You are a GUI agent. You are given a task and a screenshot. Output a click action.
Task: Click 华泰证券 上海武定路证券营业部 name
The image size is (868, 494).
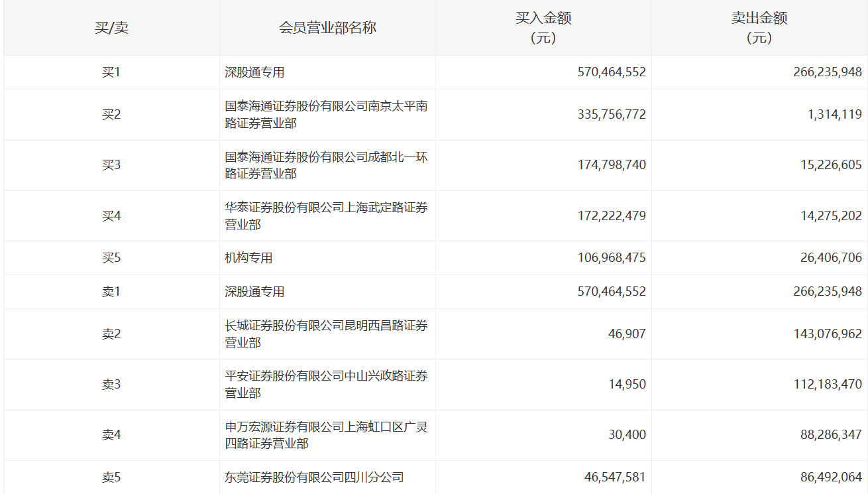point(326,216)
